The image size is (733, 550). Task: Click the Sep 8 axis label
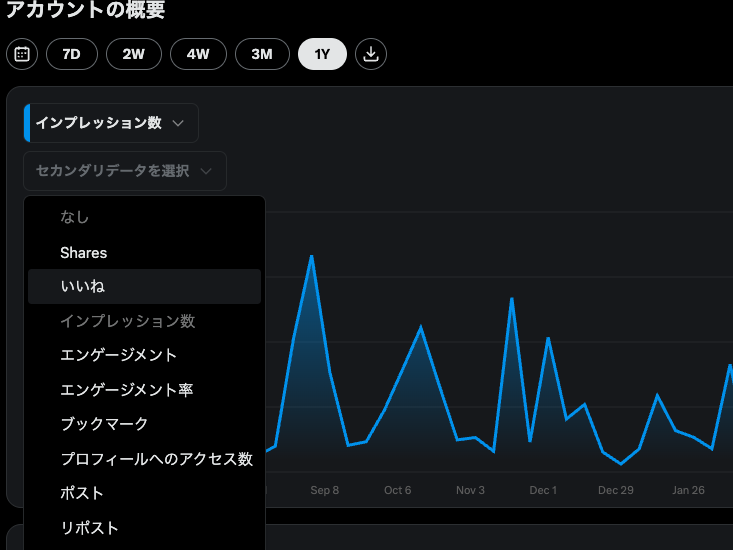point(324,490)
